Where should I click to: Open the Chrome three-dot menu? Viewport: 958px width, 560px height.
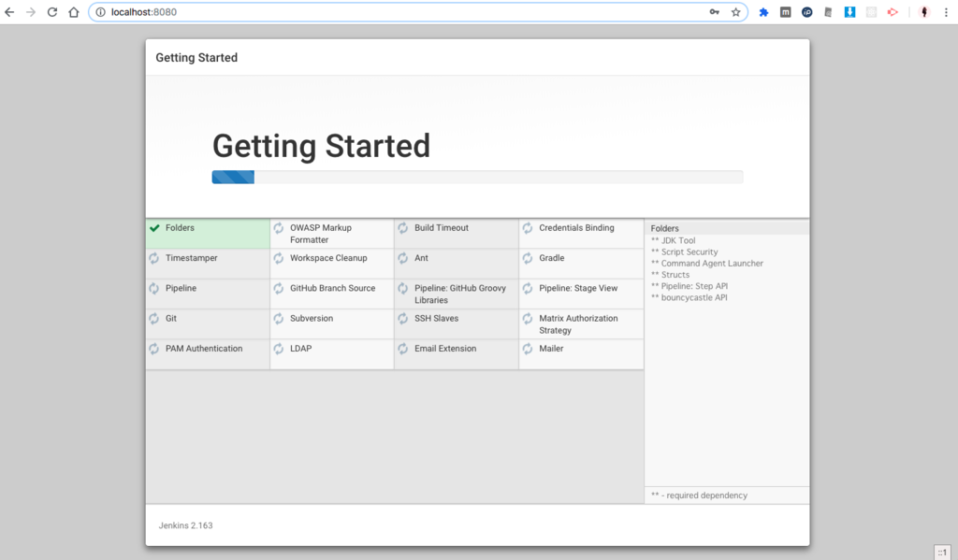point(946,12)
